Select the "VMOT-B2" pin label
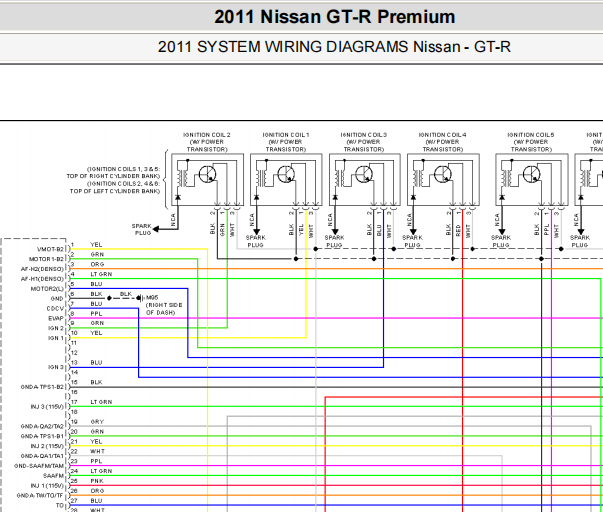 (x=50, y=249)
